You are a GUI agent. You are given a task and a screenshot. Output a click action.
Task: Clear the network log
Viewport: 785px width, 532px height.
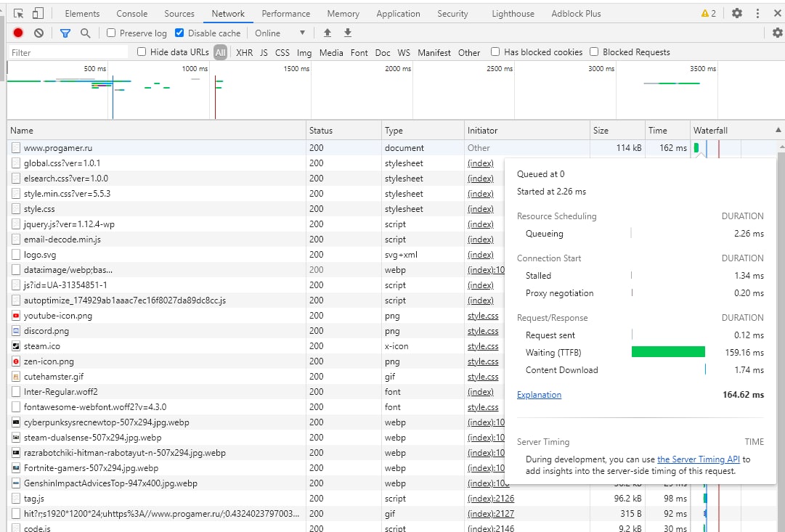tap(38, 33)
